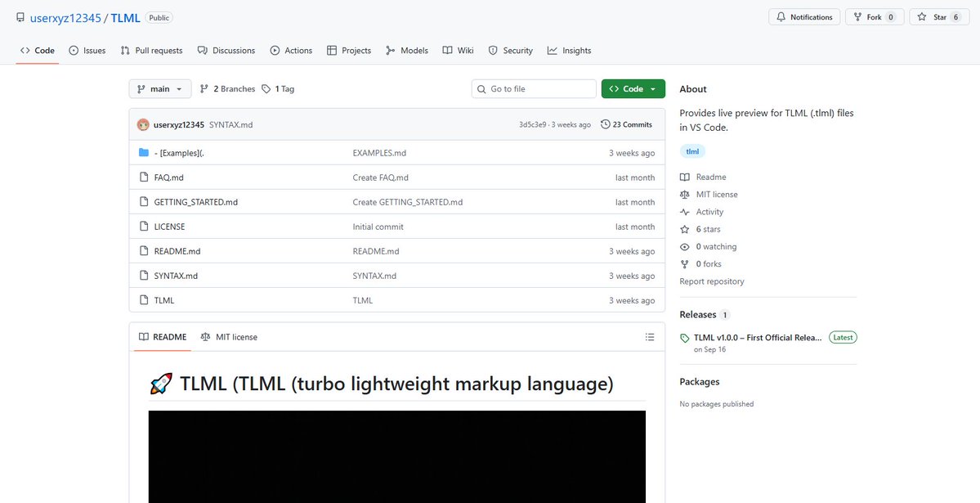Image resolution: width=980 pixels, height=503 pixels.
Task: Open the LICENSE file
Action: (x=169, y=227)
